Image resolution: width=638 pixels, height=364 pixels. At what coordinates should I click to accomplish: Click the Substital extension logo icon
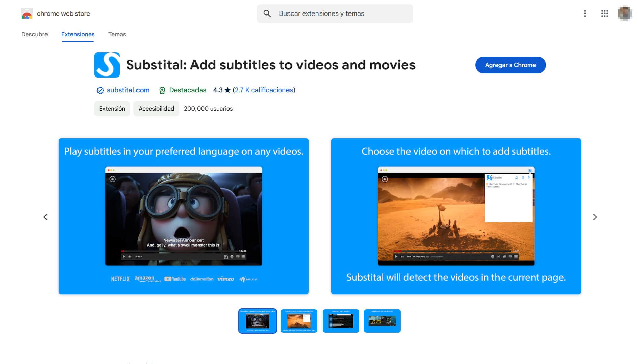[107, 65]
